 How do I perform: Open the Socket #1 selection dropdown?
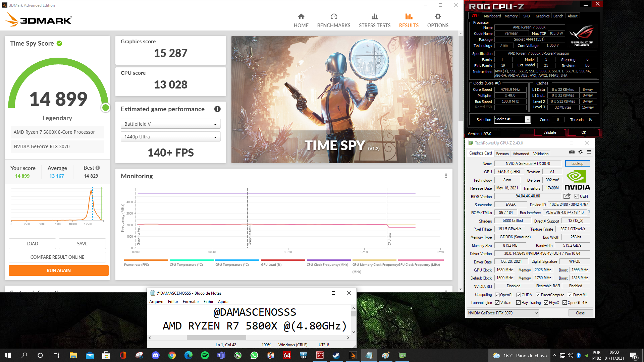click(x=513, y=119)
